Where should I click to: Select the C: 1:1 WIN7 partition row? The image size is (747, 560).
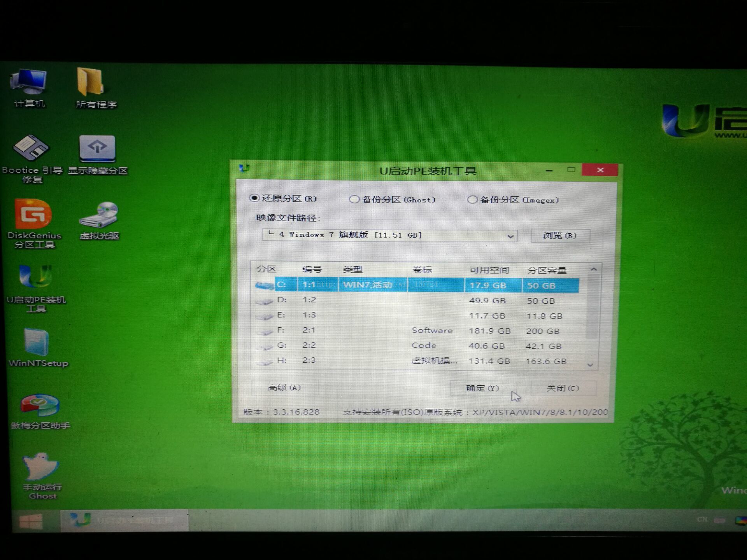[x=416, y=285]
